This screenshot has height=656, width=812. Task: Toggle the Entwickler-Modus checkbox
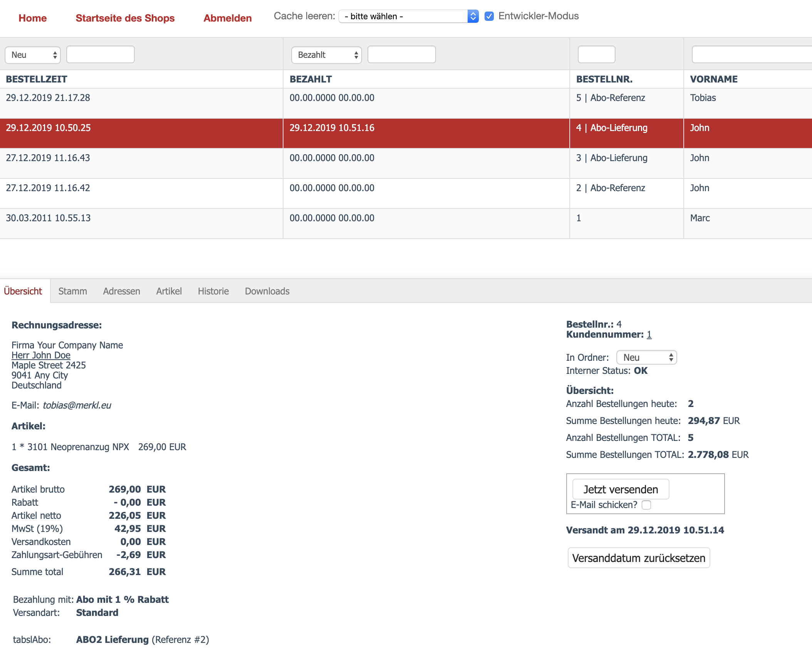click(489, 16)
